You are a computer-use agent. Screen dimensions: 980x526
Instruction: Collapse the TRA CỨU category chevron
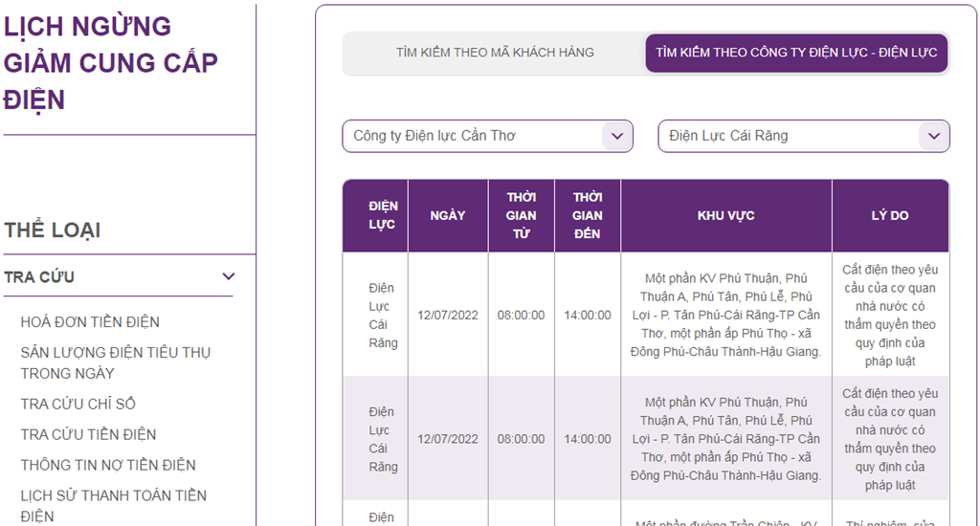point(228,276)
